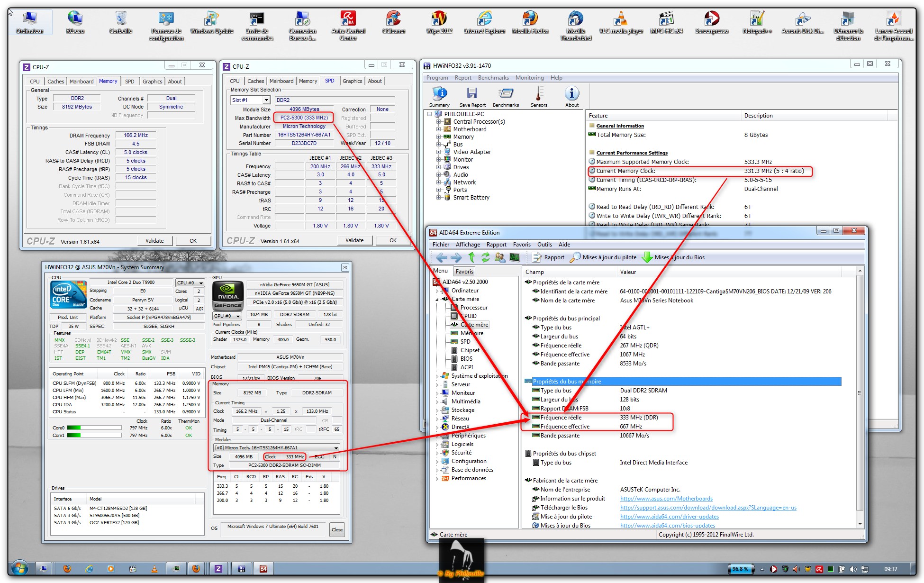Image resolution: width=924 pixels, height=583 pixels.
Task: Switch to the Mainboard tab in the left CPU-Z window
Action: point(82,82)
